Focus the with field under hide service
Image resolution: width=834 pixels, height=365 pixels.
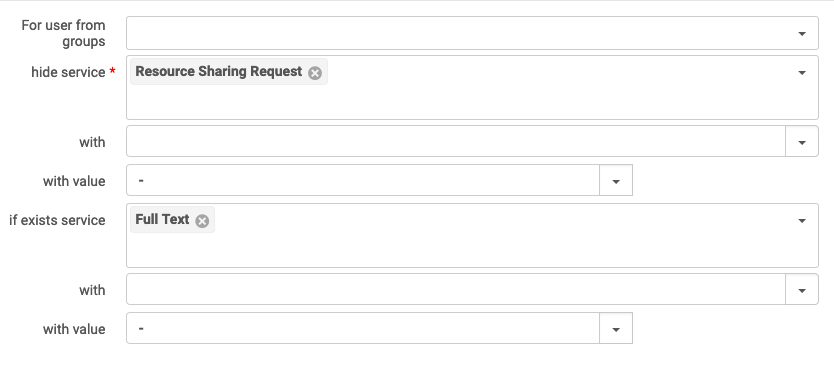pyautogui.click(x=456, y=142)
